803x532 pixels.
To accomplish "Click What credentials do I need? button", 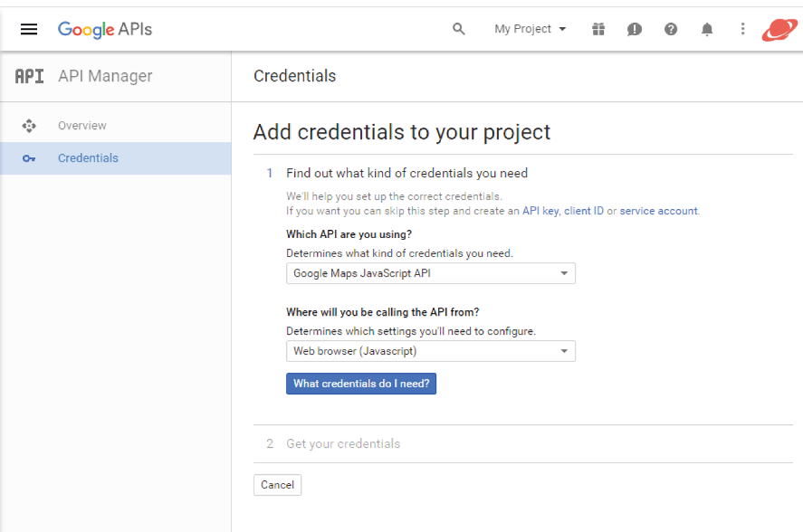I will [x=361, y=384].
